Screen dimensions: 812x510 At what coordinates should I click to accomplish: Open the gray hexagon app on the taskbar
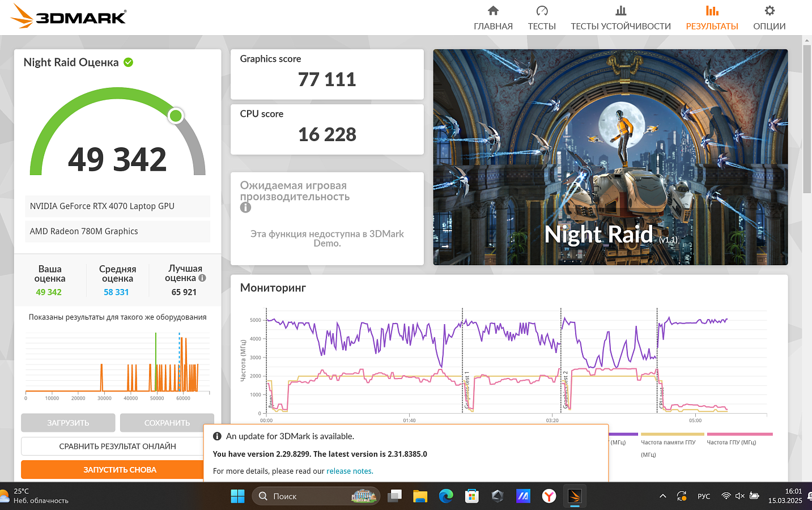498,496
